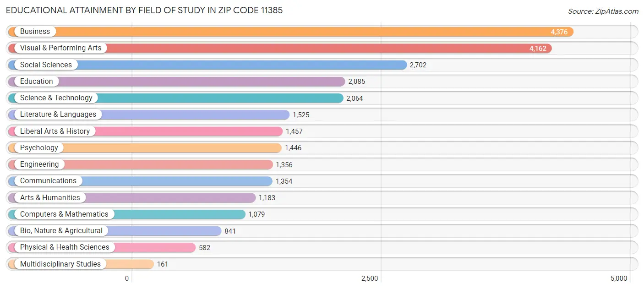Click the Business category label
Screen dimensions: 644x289
[34, 31]
